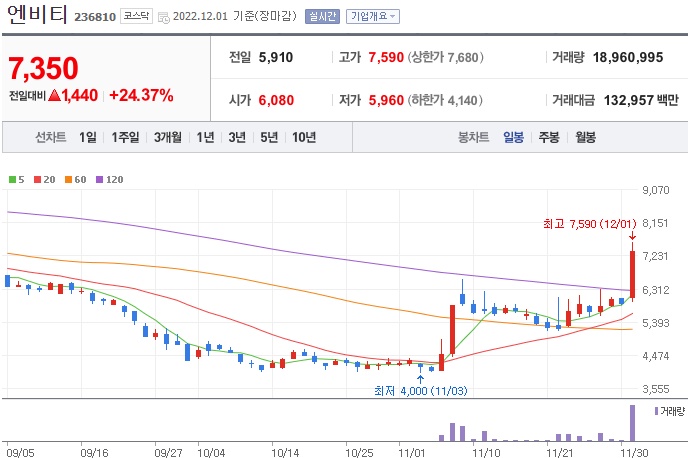The height and width of the screenshot is (458, 688).
Task: Switch to the 3개월 chart period
Action: click(169, 137)
